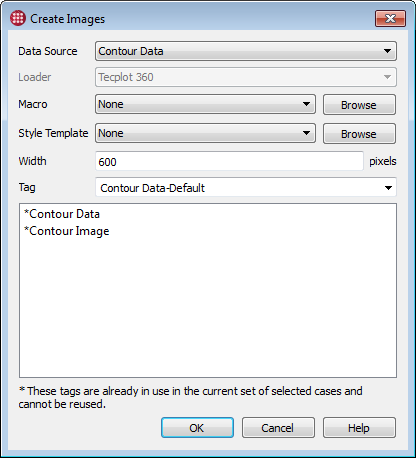
Task: Click the disabled Loader Tecplot 360 dropdown
Action: pyautogui.click(x=246, y=77)
